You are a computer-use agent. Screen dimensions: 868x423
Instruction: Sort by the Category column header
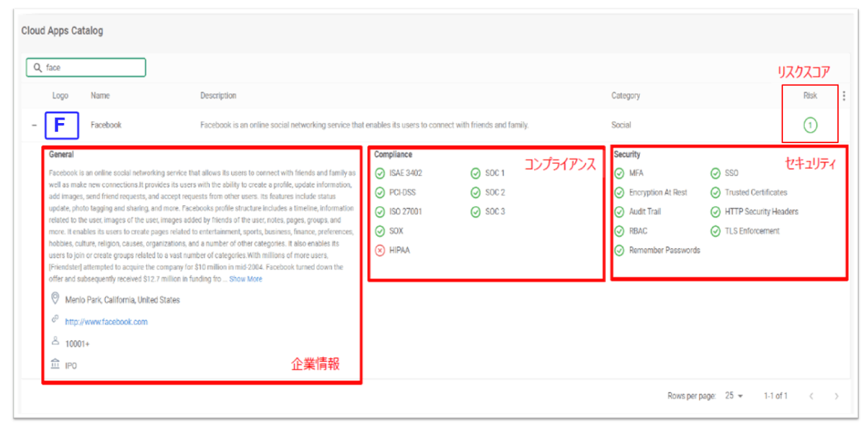(x=626, y=96)
